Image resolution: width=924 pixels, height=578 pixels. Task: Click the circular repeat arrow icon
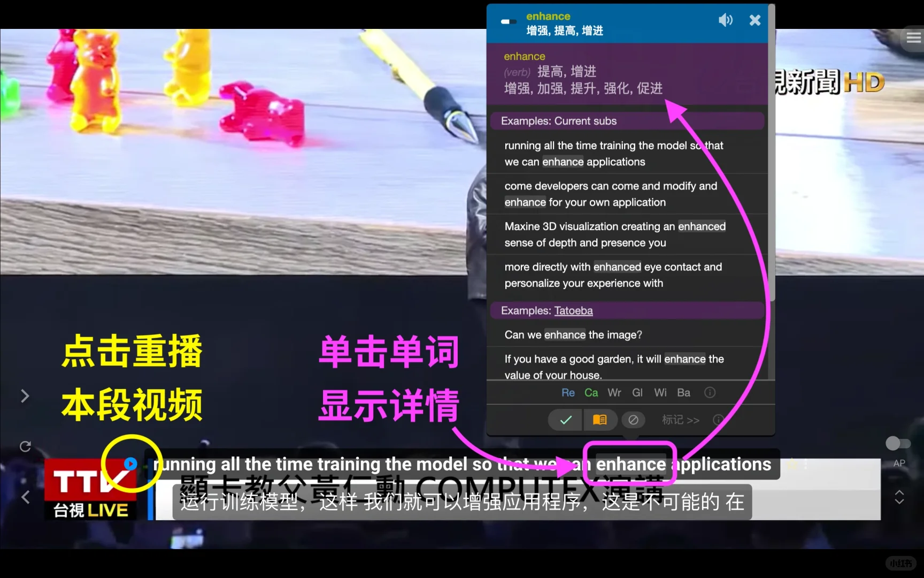click(25, 446)
